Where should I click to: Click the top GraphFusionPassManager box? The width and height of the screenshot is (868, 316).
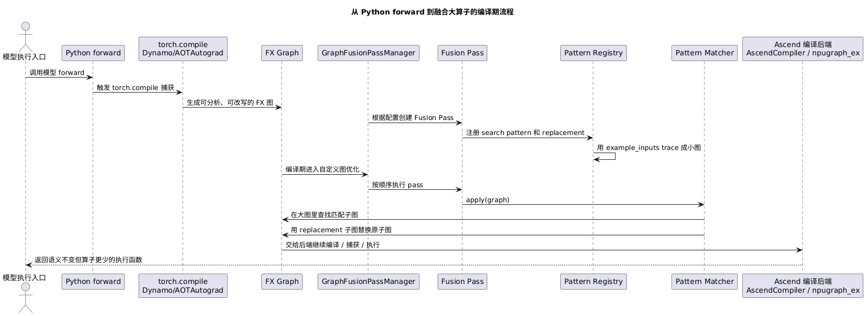[368, 53]
